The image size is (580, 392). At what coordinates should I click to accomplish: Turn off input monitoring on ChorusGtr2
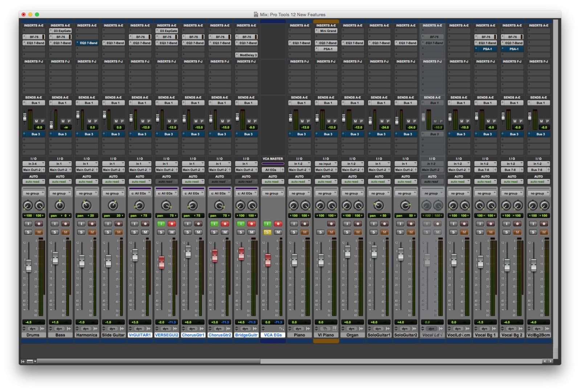(x=214, y=224)
